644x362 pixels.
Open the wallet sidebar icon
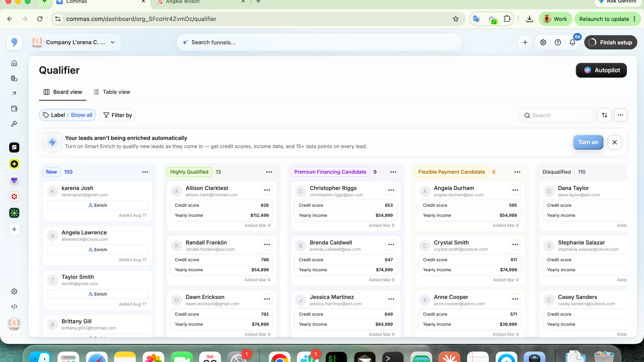point(14,109)
